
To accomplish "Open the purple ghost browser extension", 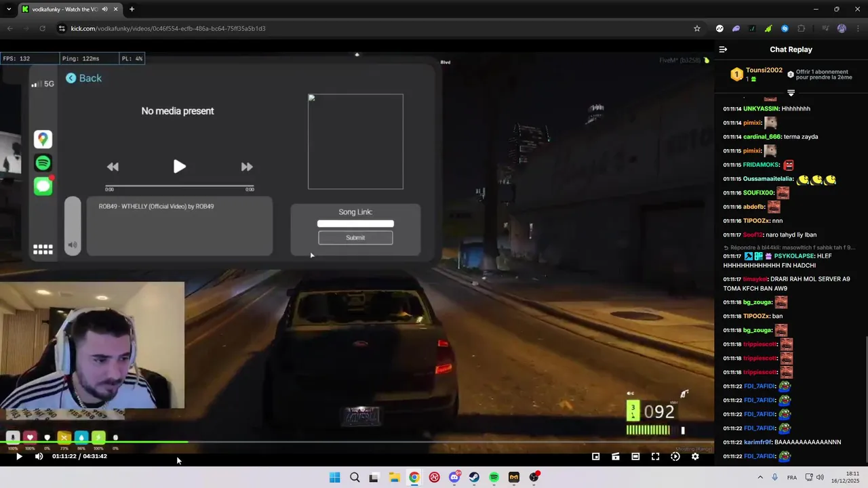I will (736, 28).
